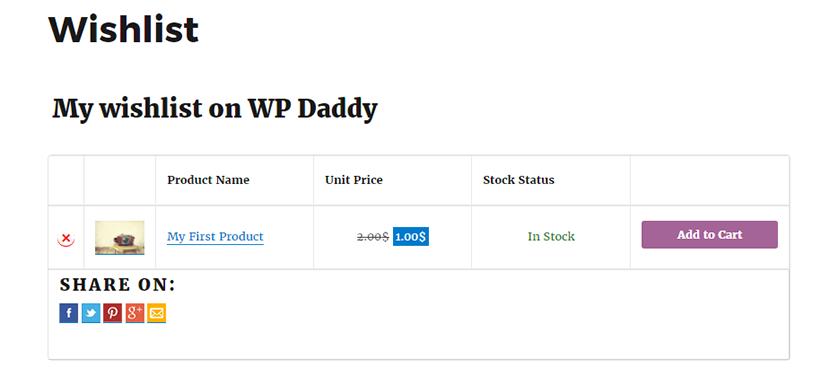Select the 1.00$ sale price
Viewport: 830px width, 376px height.
click(411, 237)
